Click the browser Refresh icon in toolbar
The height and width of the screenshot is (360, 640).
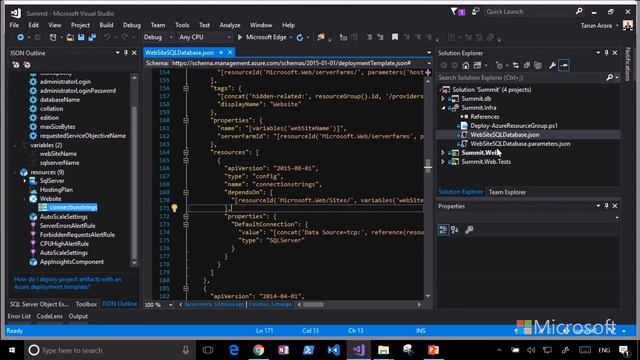300,37
